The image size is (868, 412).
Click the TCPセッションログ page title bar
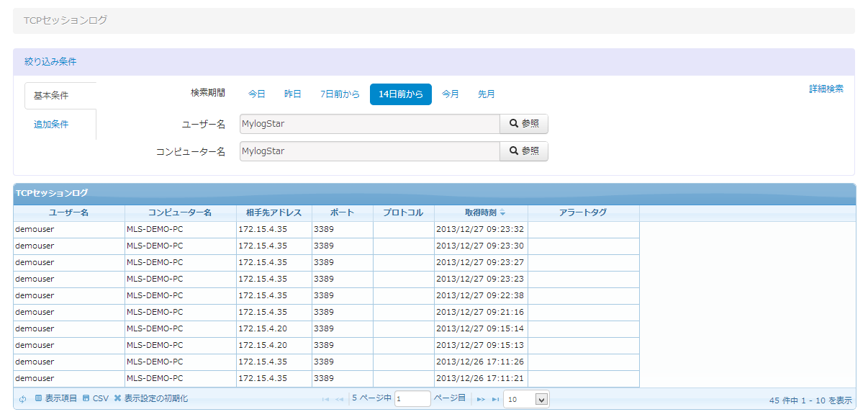click(434, 21)
